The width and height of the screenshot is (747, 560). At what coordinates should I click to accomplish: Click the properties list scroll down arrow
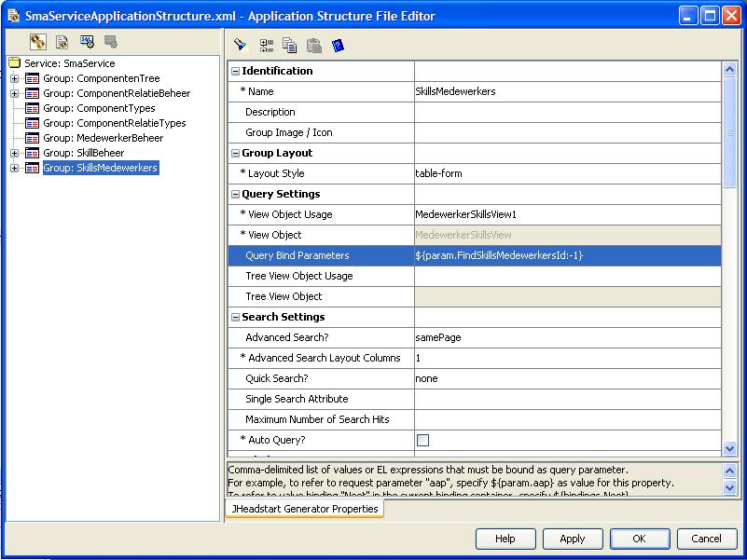(730, 449)
